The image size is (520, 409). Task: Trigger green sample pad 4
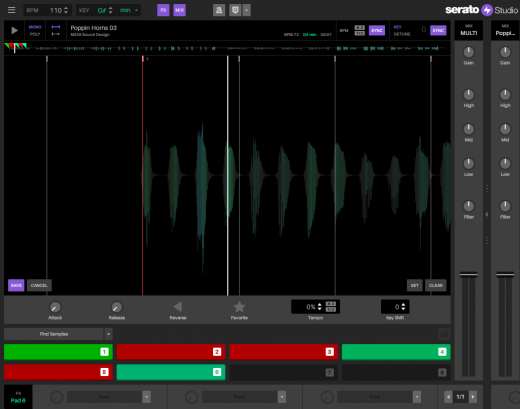pyautogui.click(x=396, y=352)
